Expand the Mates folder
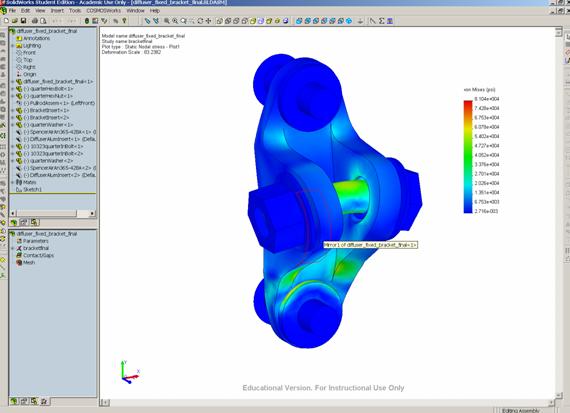Image resolution: width=570 pixels, height=413 pixels. tap(13, 182)
